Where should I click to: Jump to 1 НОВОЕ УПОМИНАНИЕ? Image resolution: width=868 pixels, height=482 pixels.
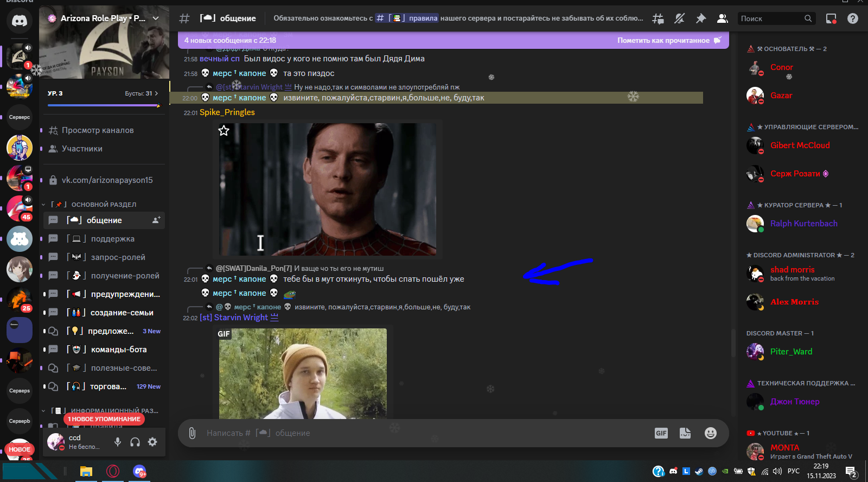click(104, 419)
